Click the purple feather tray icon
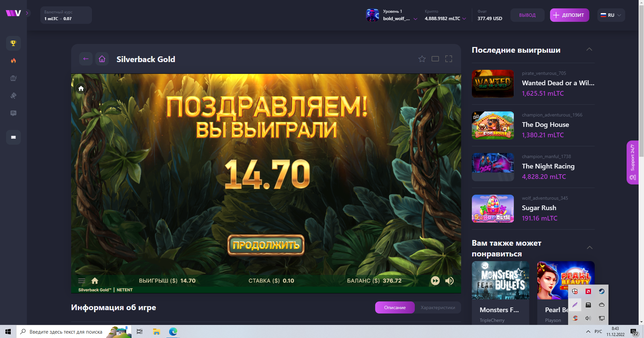 (575, 305)
